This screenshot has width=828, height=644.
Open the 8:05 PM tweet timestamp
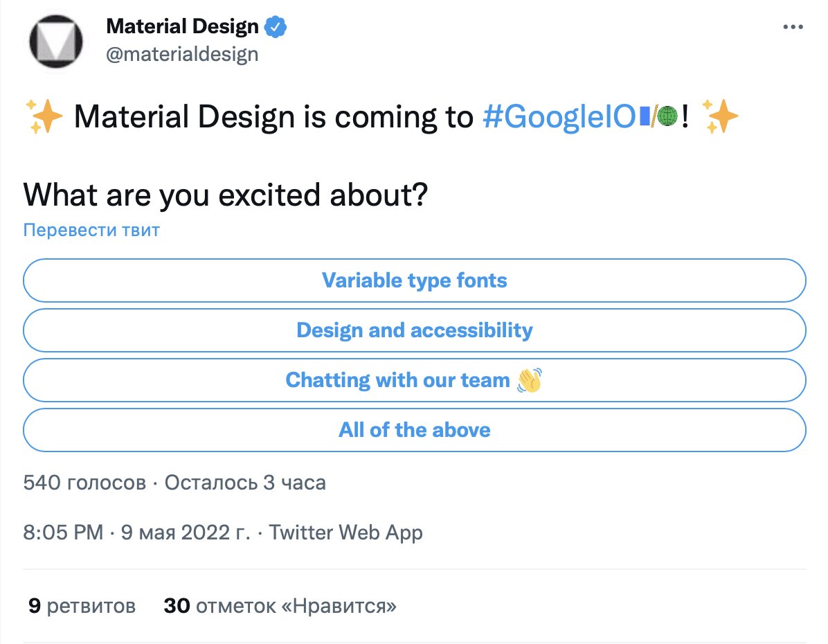pos(64,533)
